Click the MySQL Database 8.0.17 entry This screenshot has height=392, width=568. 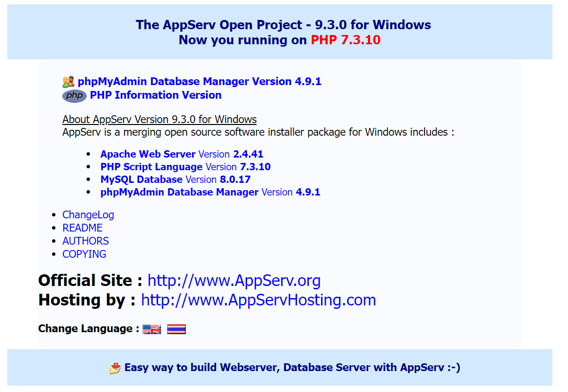click(141, 179)
